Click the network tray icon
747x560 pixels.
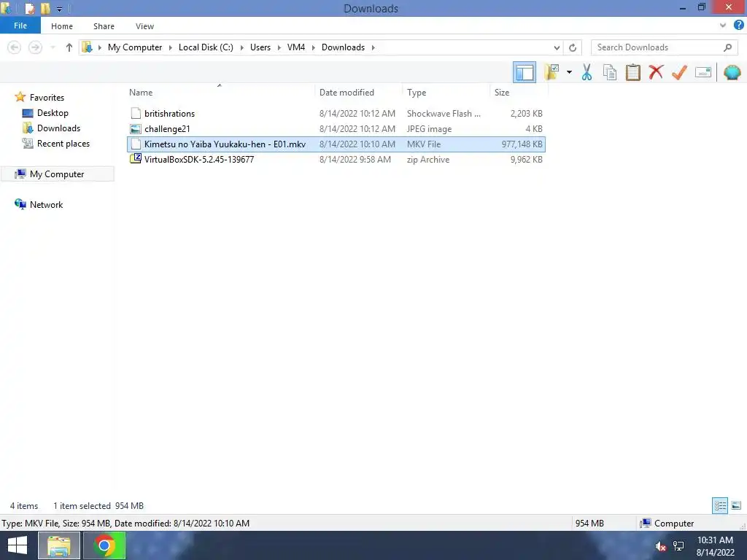click(x=678, y=546)
